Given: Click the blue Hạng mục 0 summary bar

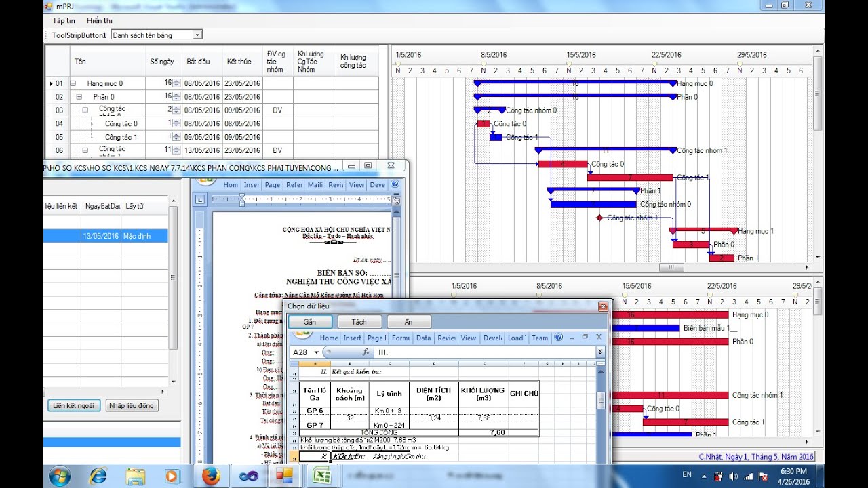Looking at the screenshot, I should [575, 83].
